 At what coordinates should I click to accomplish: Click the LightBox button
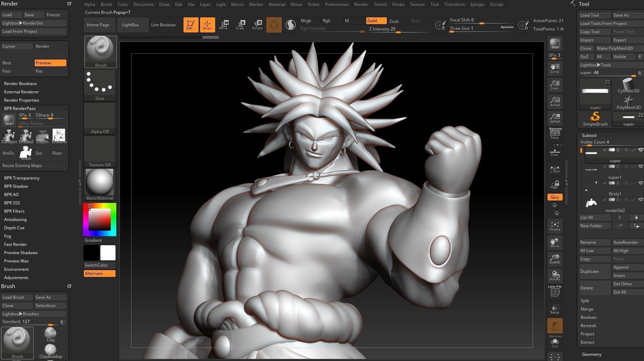click(x=133, y=25)
